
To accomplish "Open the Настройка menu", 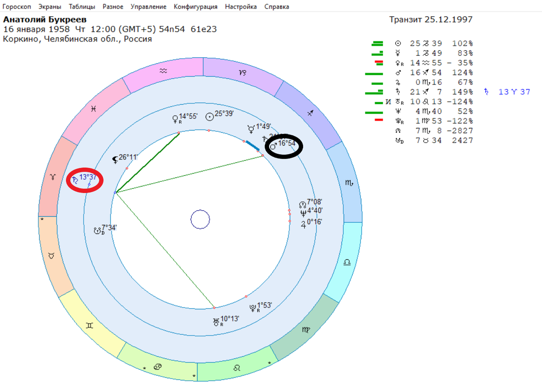I will 241,7.
